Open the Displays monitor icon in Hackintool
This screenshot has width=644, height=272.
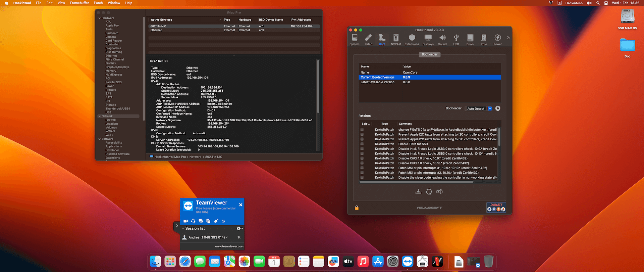pos(428,39)
